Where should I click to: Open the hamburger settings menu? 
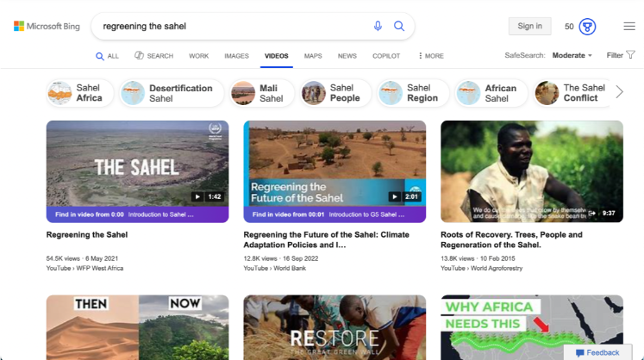click(x=629, y=27)
